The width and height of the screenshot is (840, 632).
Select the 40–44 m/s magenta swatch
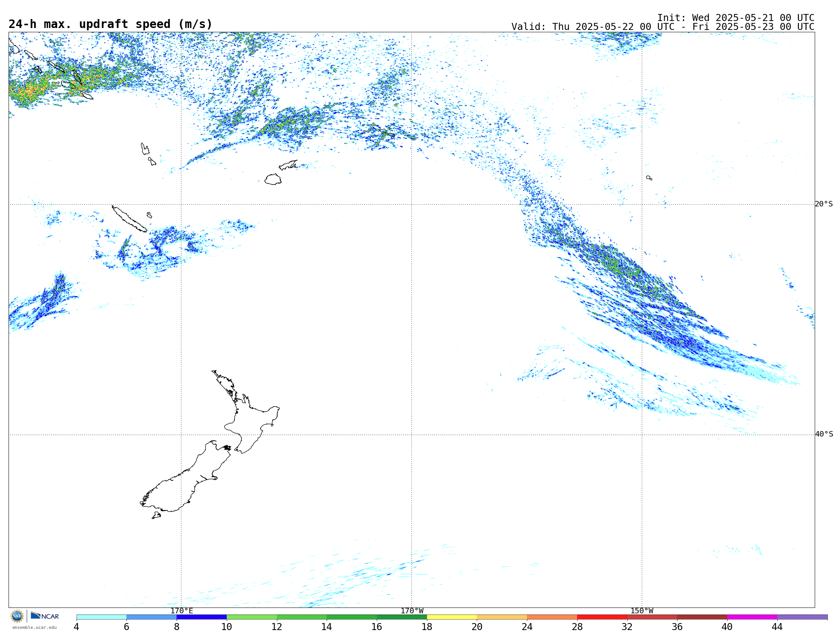click(x=752, y=617)
